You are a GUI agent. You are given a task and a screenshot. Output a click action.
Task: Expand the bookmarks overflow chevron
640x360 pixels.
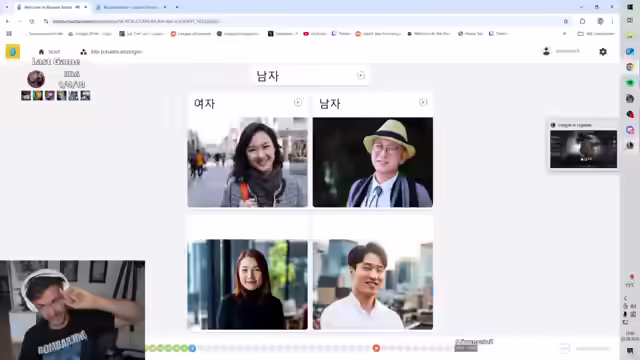[564, 34]
